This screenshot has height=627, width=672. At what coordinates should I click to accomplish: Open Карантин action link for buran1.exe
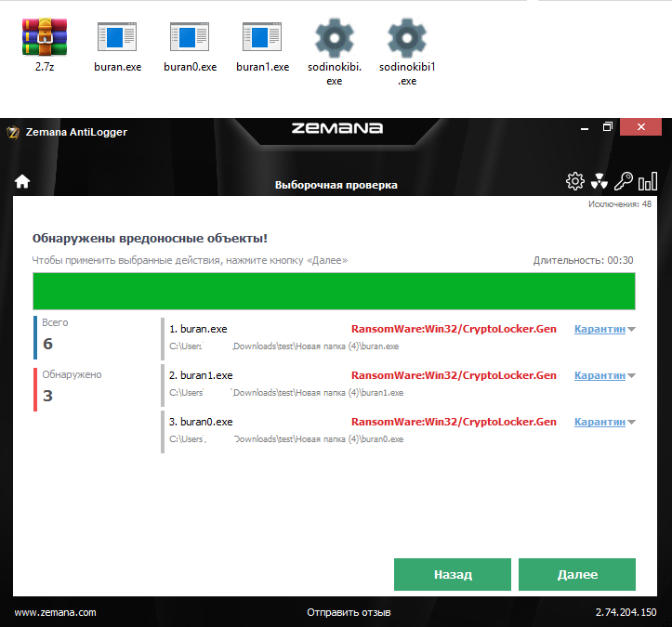[600, 375]
